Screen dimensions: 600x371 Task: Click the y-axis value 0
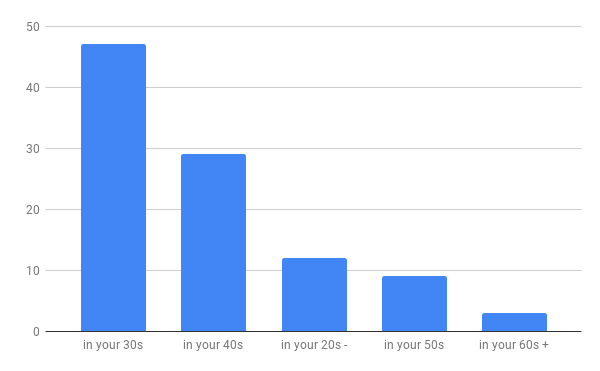[36, 332]
